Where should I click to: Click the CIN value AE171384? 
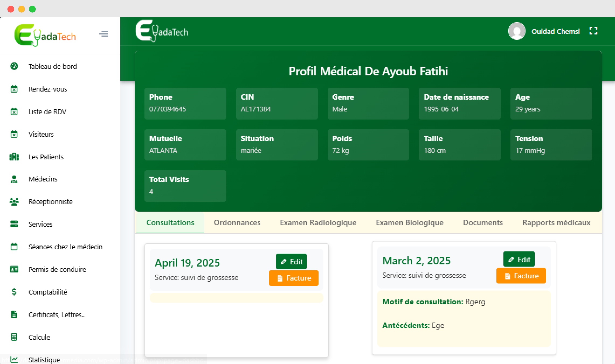(x=255, y=109)
